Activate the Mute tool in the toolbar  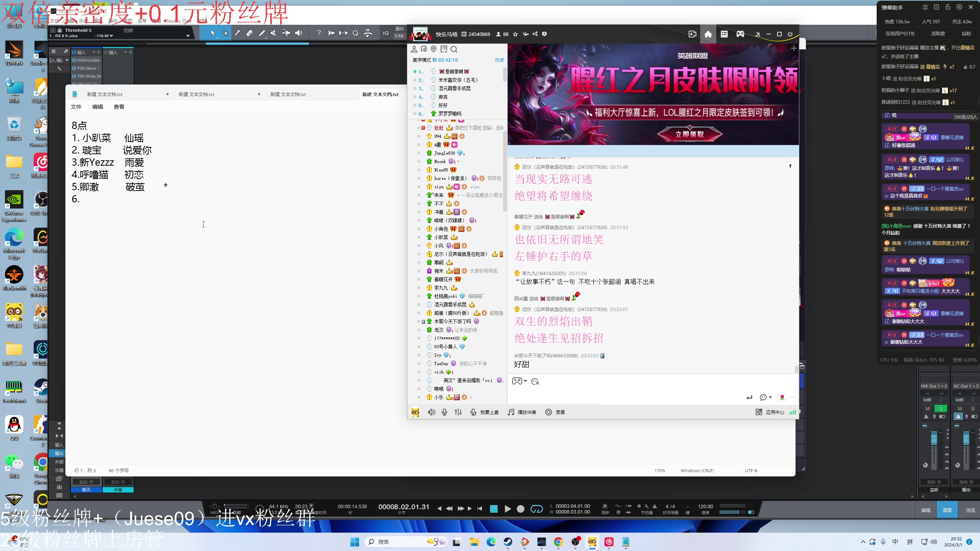(x=274, y=33)
